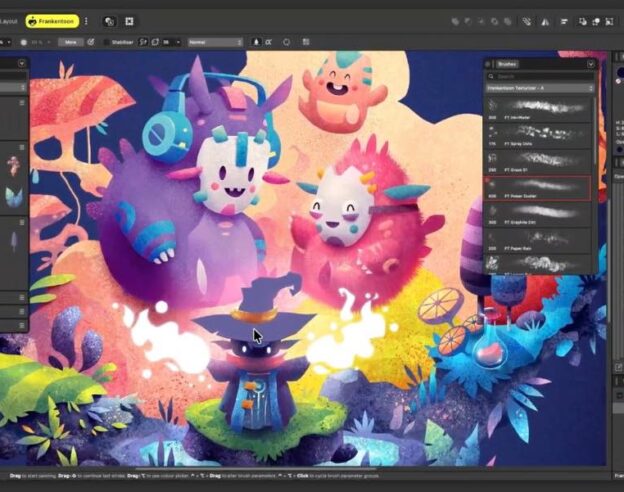Open the Brushes panel options menu arrow
The image size is (624, 492).
(591, 64)
